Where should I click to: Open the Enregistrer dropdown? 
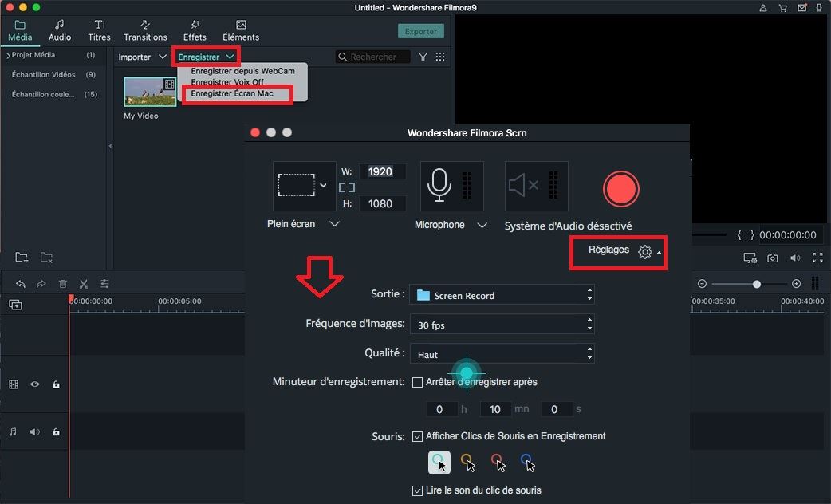(206, 57)
